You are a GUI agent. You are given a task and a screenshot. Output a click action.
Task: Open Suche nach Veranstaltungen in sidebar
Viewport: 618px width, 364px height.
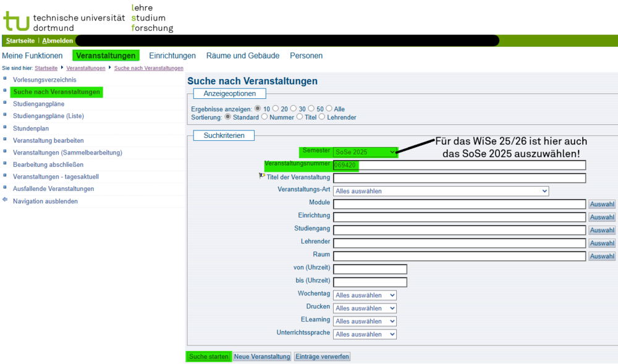[57, 92]
